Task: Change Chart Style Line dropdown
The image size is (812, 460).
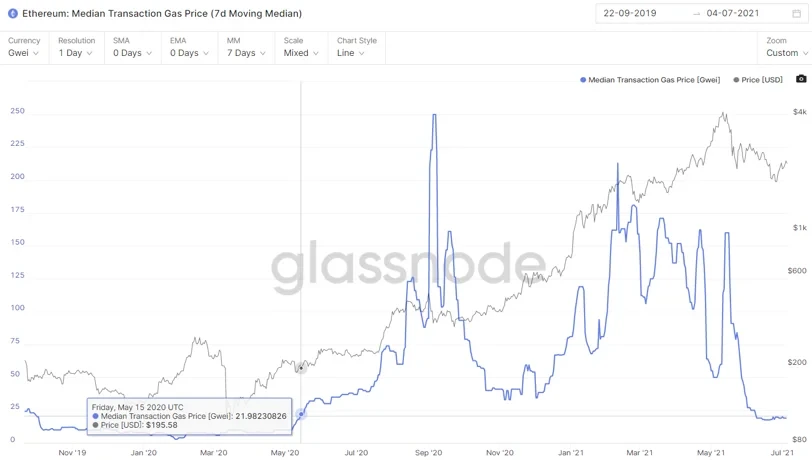Action: coord(357,53)
